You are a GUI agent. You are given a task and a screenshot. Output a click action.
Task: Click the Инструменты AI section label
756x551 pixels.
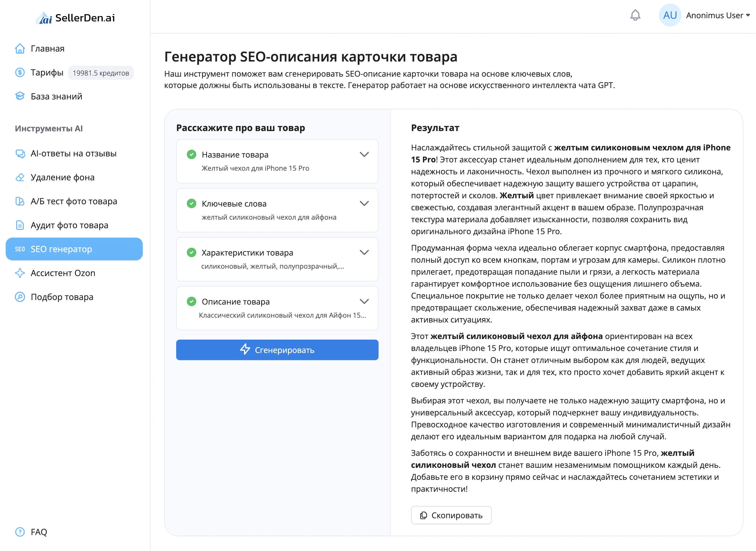(49, 128)
